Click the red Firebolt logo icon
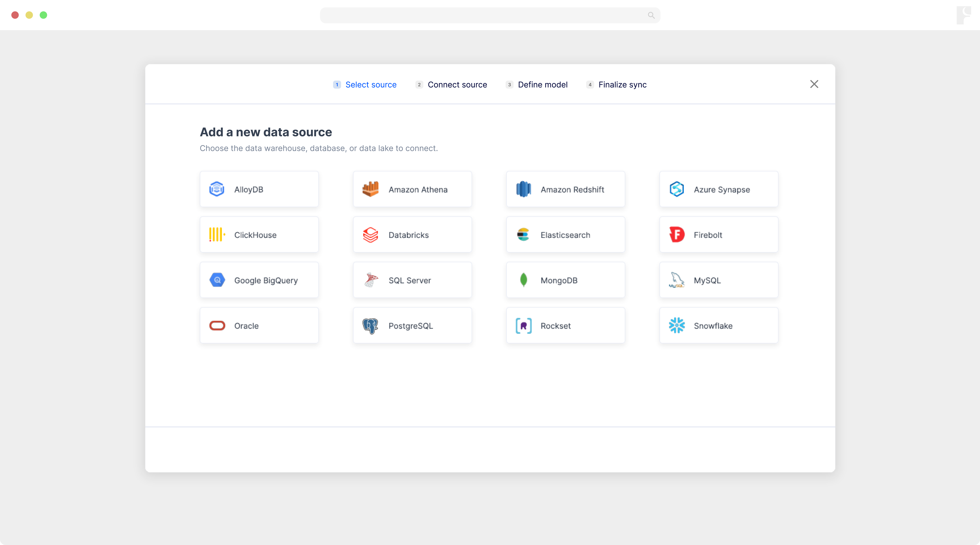This screenshot has width=980, height=545. [x=677, y=234]
